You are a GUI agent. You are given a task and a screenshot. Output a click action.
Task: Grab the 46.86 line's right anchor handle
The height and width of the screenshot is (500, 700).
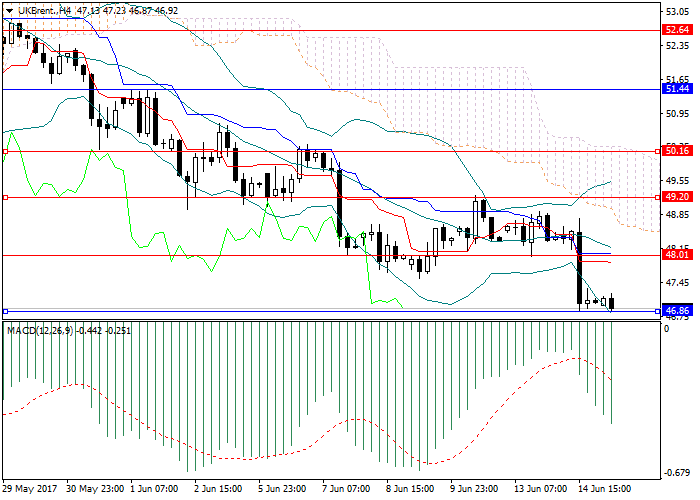658,311
